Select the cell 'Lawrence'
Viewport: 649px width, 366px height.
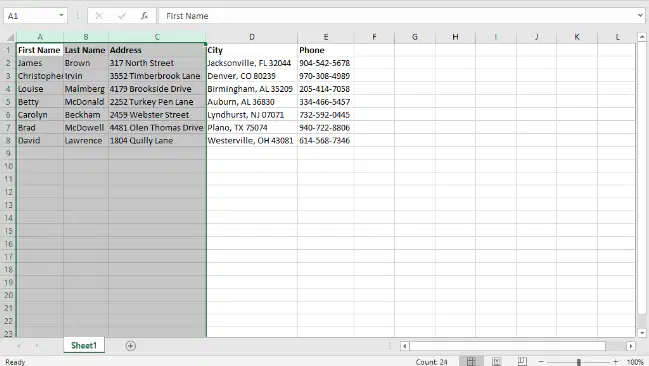86,140
